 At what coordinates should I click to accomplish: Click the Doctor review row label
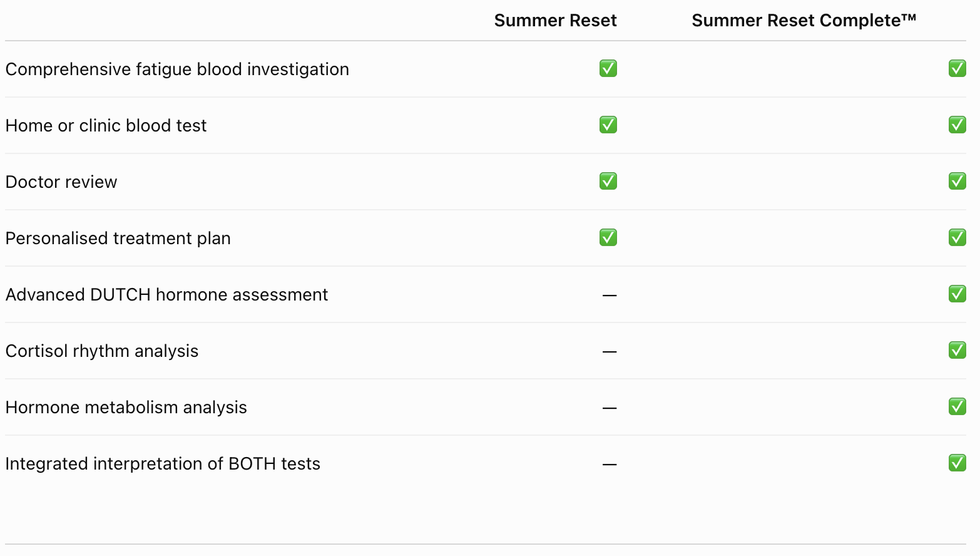pyautogui.click(x=61, y=182)
